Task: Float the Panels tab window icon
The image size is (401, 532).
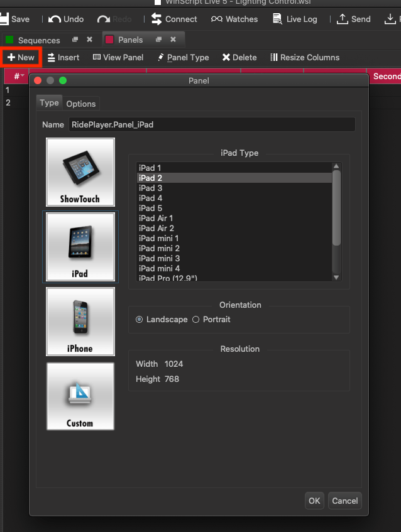Action: pyautogui.click(x=158, y=40)
